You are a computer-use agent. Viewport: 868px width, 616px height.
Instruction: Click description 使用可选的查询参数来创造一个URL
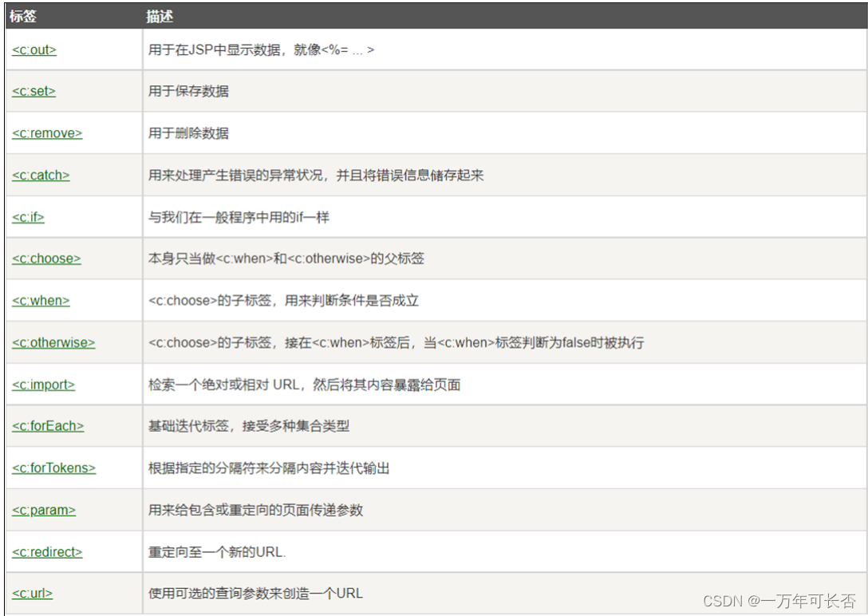(255, 594)
